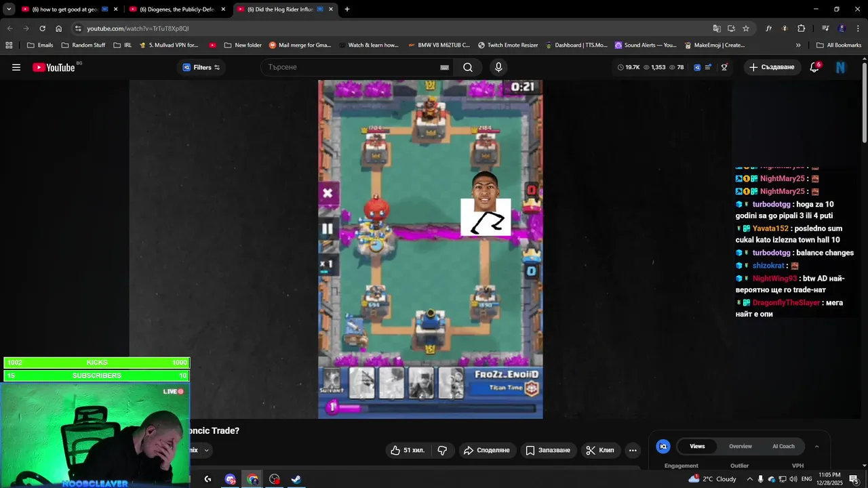Image resolution: width=868 pixels, height=488 pixels.
Task: Open the channel avatar account menu
Action: [841, 67]
